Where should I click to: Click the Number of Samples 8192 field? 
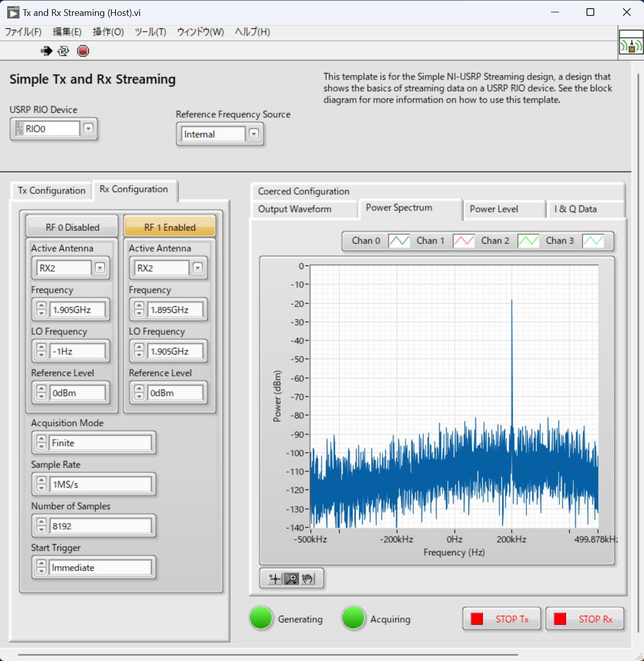pos(101,526)
